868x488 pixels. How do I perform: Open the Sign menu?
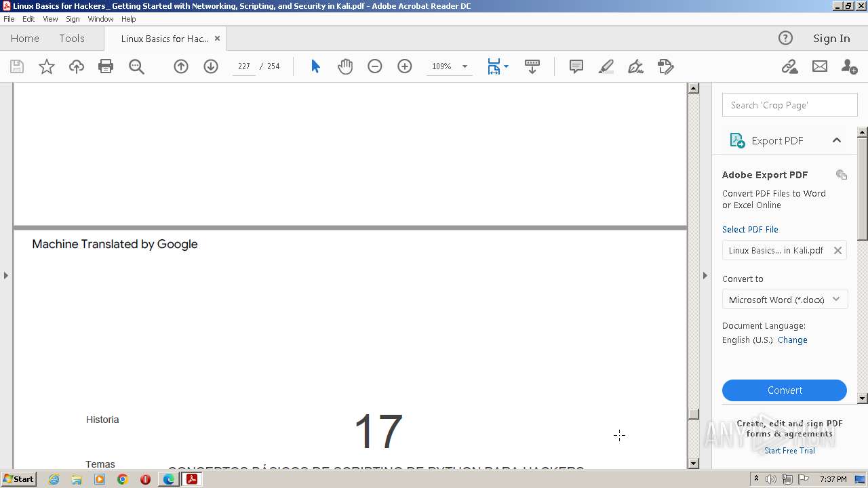point(73,19)
